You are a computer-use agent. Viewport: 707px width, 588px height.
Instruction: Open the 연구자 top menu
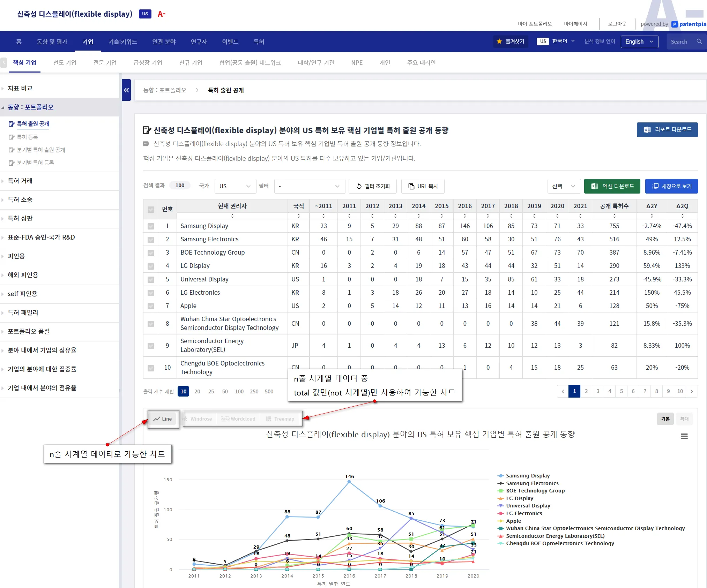point(199,42)
